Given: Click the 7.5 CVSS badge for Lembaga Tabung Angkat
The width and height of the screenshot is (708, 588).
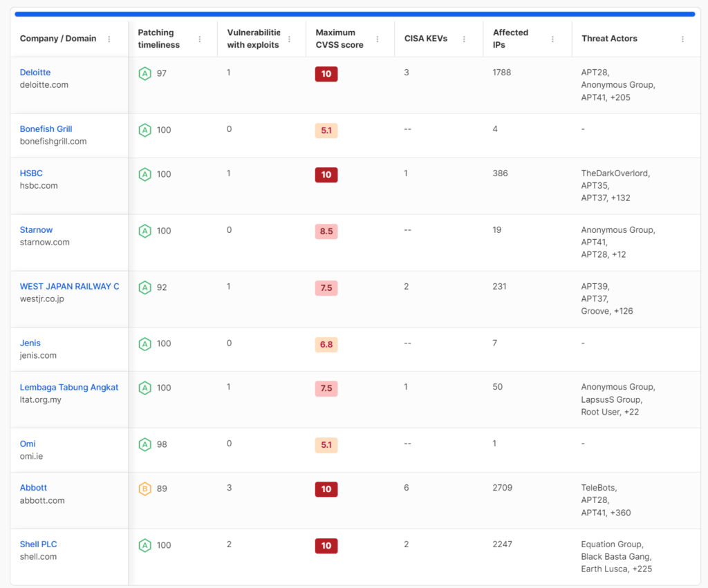Looking at the screenshot, I should (x=326, y=388).
